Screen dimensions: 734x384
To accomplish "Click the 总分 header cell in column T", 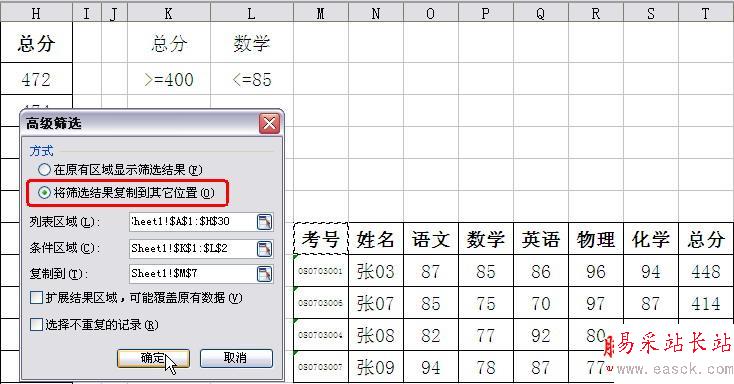I will (x=706, y=239).
